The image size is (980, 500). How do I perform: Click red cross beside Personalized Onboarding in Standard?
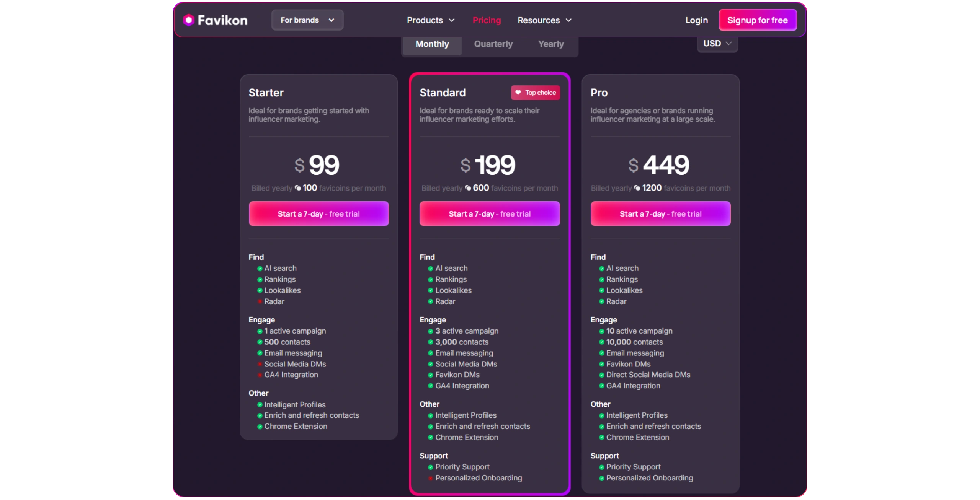[430, 478]
